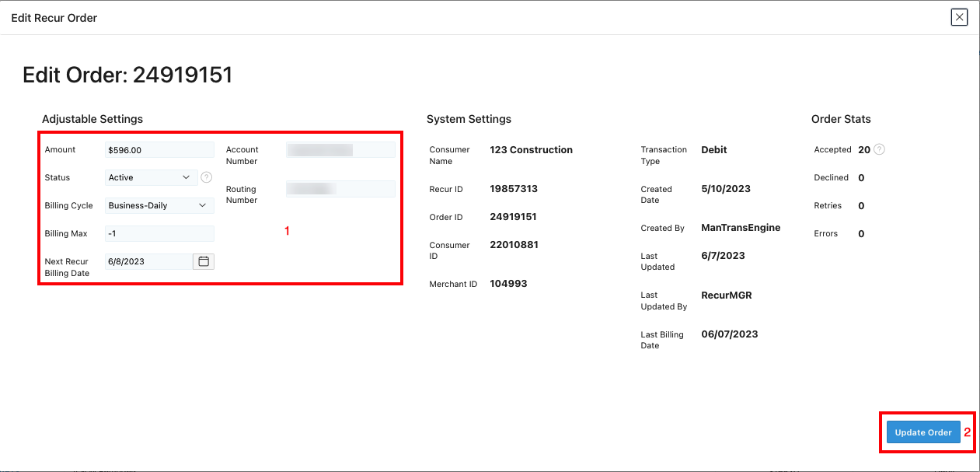Click the Account Number input field

340,150
